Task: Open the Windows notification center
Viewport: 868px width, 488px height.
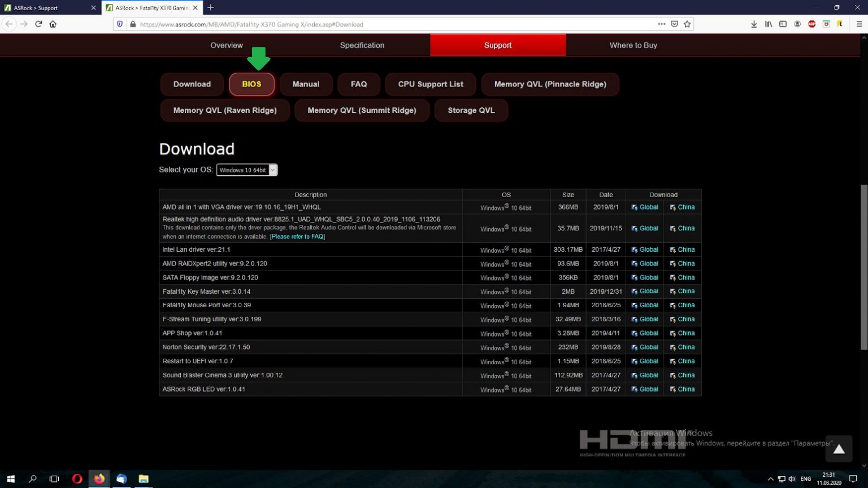Action: (x=853, y=479)
